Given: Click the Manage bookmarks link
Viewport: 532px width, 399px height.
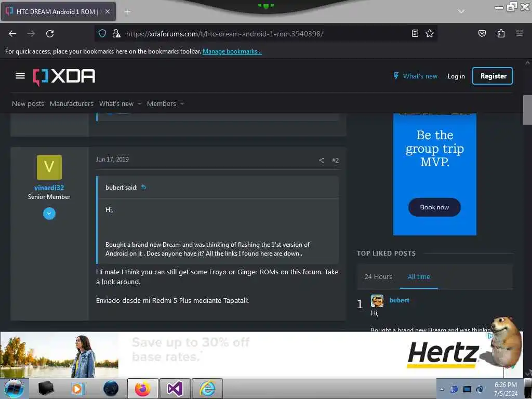Looking at the screenshot, I should [232, 51].
